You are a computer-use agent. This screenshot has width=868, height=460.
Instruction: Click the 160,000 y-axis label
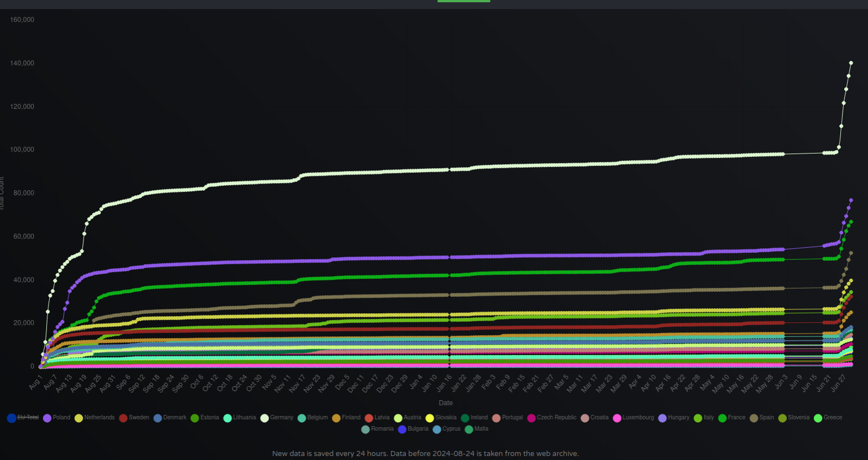coord(22,20)
